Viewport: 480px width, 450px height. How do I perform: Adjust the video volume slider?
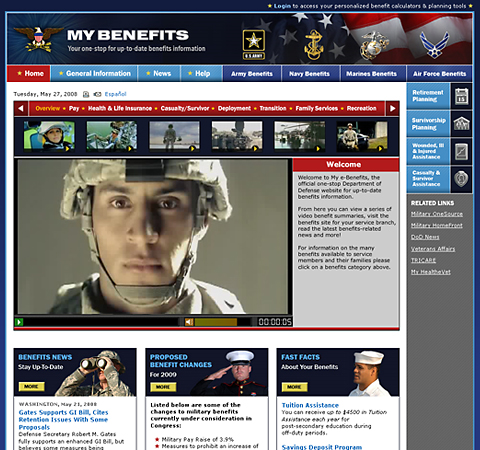[216, 322]
